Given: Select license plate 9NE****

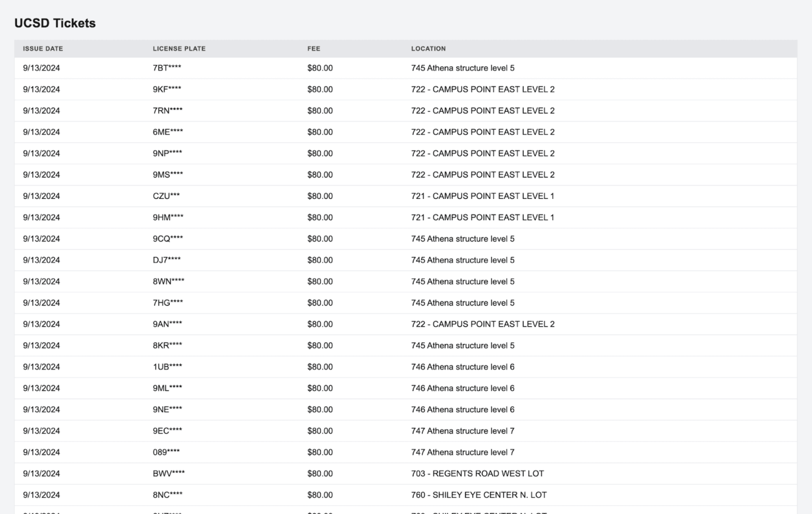Looking at the screenshot, I should [x=167, y=409].
